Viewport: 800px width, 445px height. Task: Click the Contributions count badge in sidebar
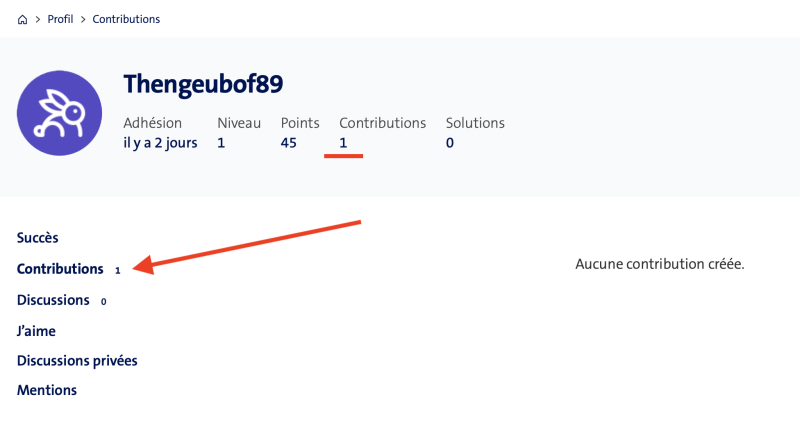(117, 270)
